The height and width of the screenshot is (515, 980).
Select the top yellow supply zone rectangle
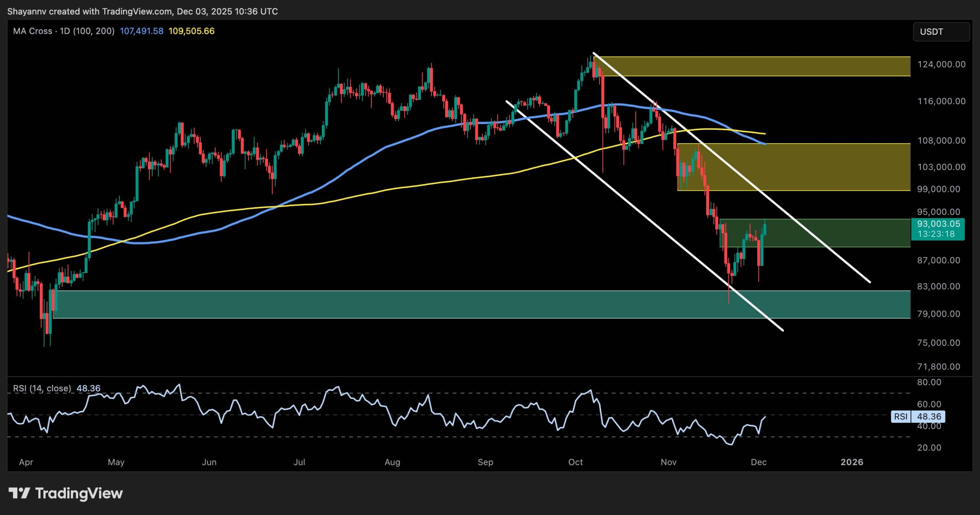[804, 67]
